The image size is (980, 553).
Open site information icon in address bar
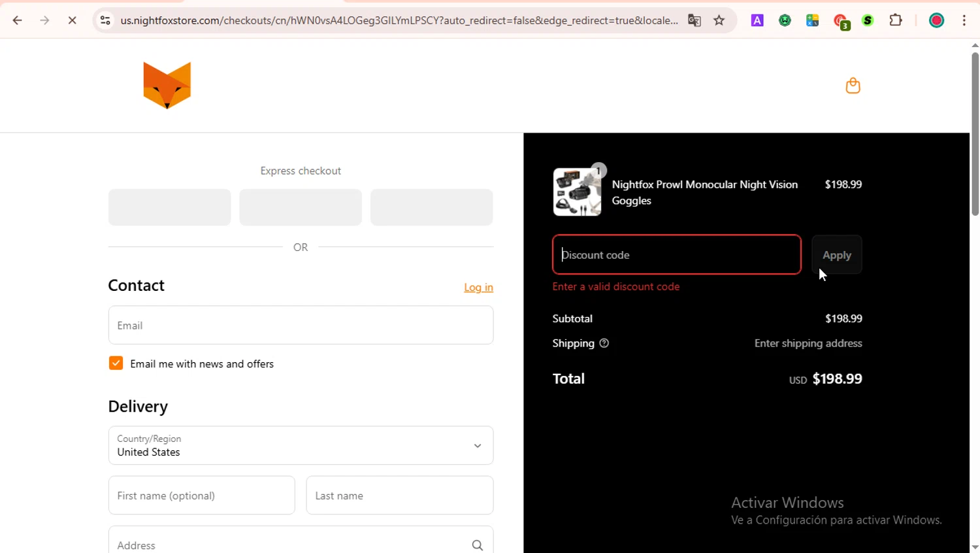click(x=105, y=20)
